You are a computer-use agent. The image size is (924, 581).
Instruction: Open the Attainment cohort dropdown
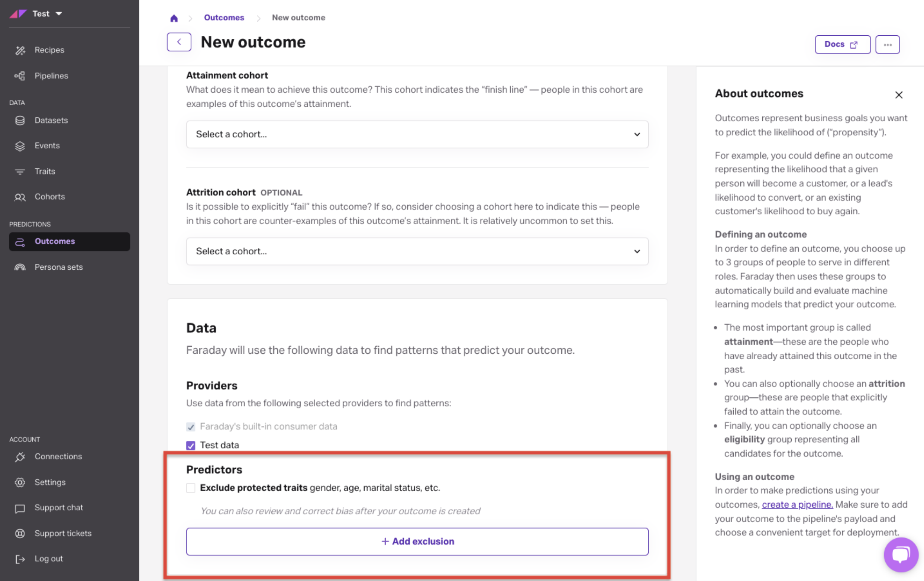pos(417,134)
